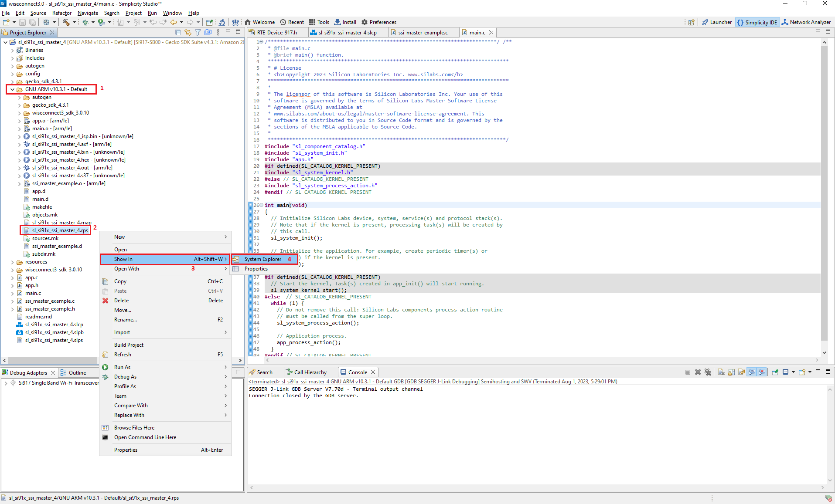This screenshot has height=504, width=835.
Task: Choose Show In from context menu
Action: click(x=165, y=259)
